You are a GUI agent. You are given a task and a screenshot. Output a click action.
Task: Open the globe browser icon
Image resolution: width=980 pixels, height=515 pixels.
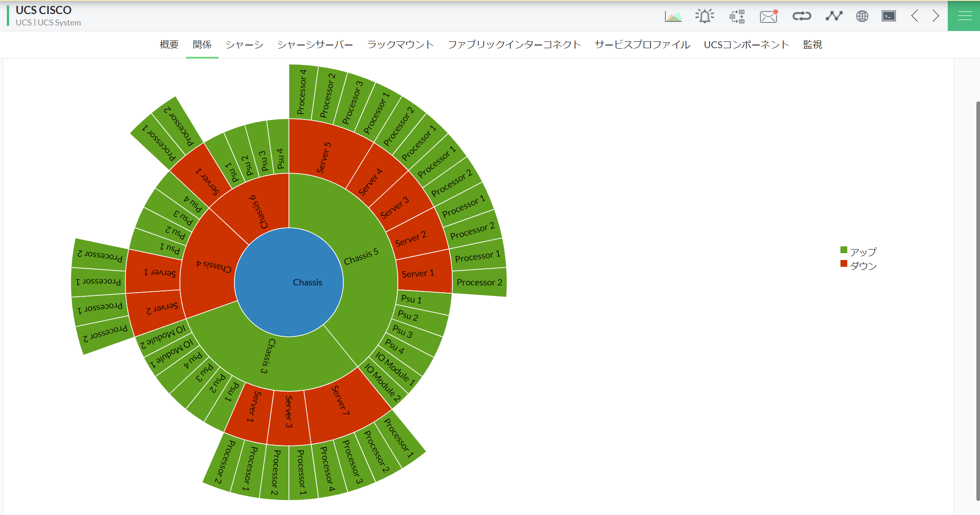click(x=862, y=16)
